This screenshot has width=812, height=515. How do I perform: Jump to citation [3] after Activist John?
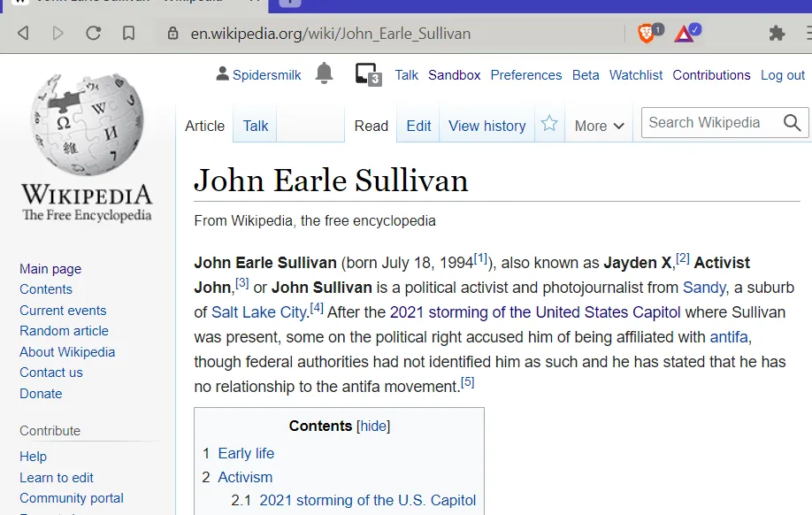tap(241, 283)
